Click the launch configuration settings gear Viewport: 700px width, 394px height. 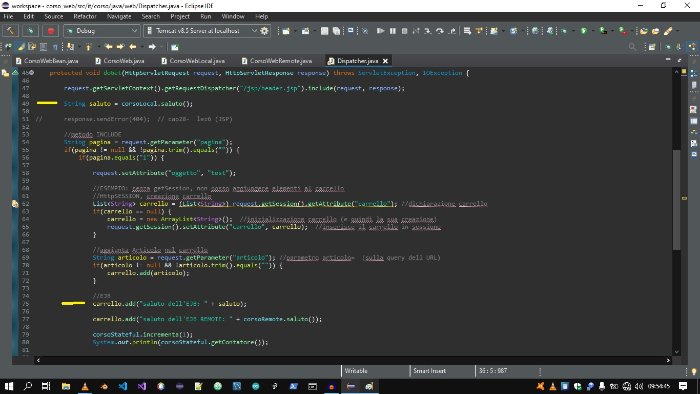click(x=264, y=31)
